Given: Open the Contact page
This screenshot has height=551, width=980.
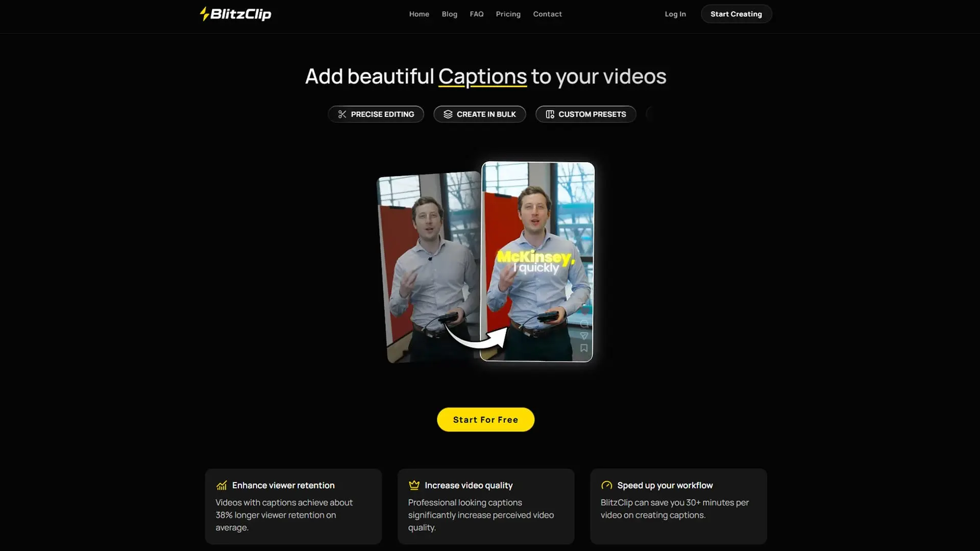Looking at the screenshot, I should [x=547, y=14].
